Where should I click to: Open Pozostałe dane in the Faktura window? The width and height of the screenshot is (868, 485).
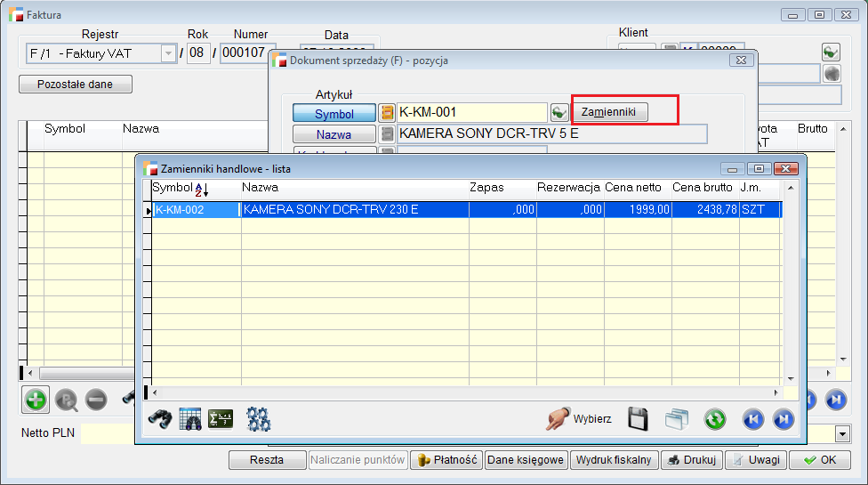pyautogui.click(x=76, y=85)
